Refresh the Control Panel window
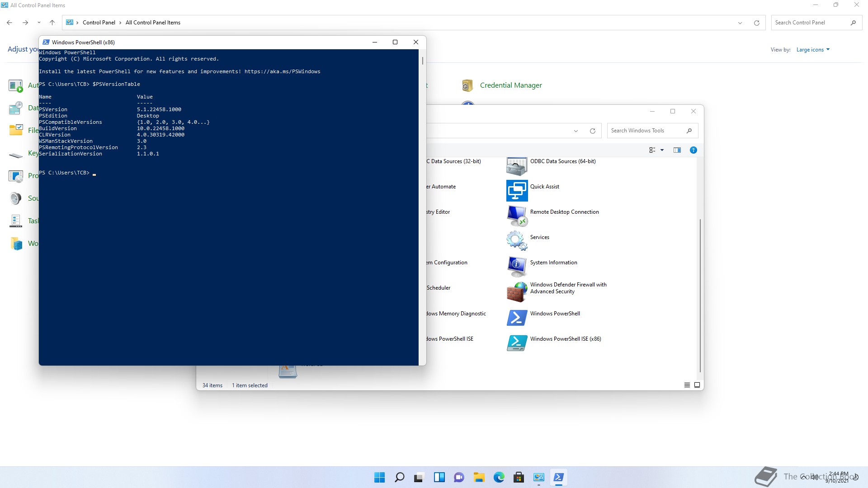The height and width of the screenshot is (488, 868). click(x=756, y=23)
